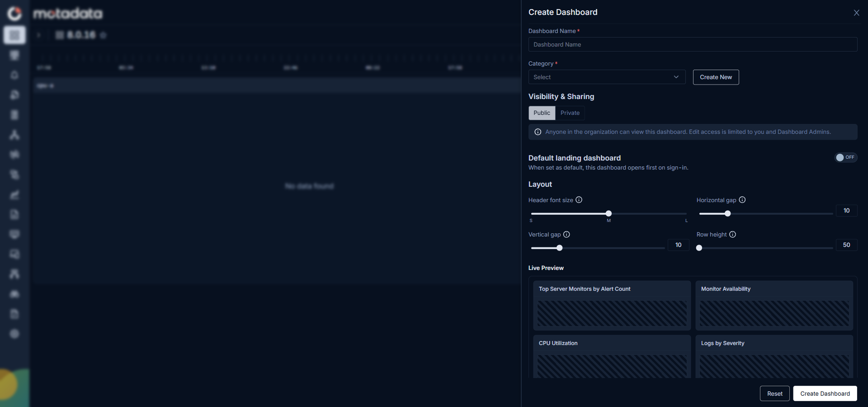This screenshot has width=868, height=407.
Task: Click the Logs by Severity preview card
Action: point(774,357)
